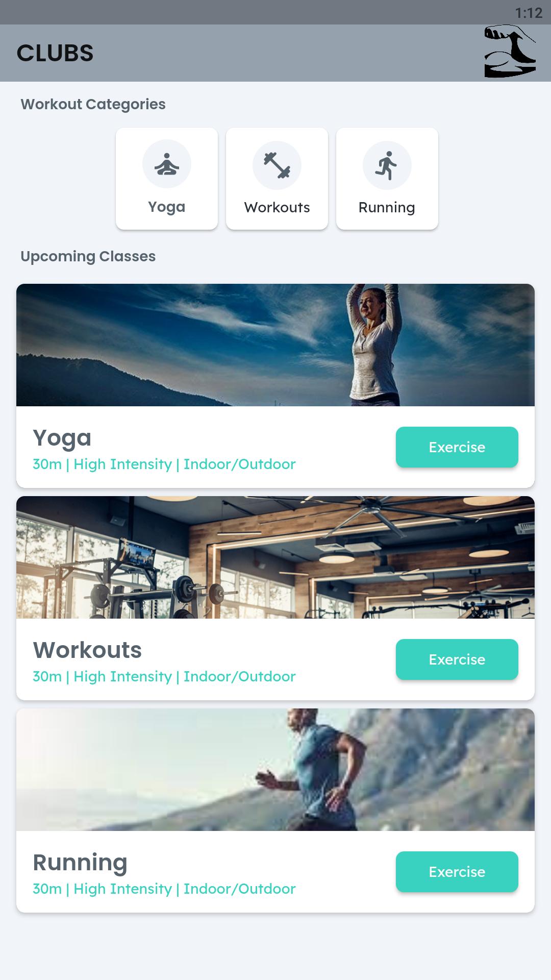This screenshot has width=551, height=980.
Task: Open the Running class photo of runner
Action: pos(275,770)
